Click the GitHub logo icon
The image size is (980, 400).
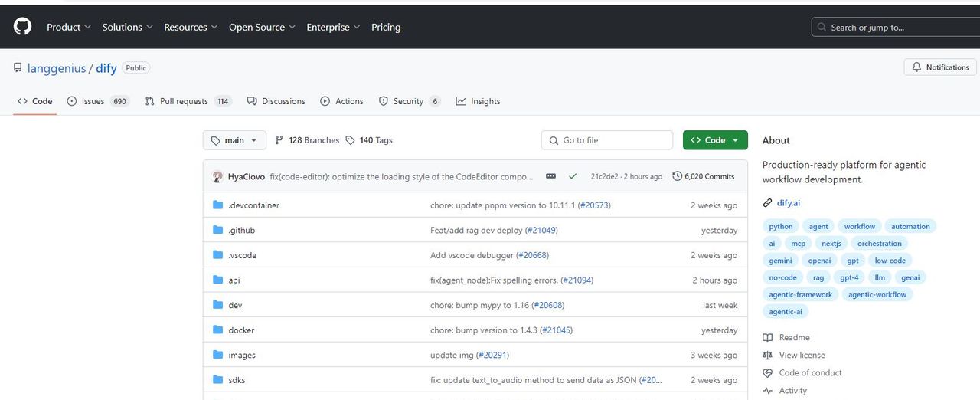[22, 27]
